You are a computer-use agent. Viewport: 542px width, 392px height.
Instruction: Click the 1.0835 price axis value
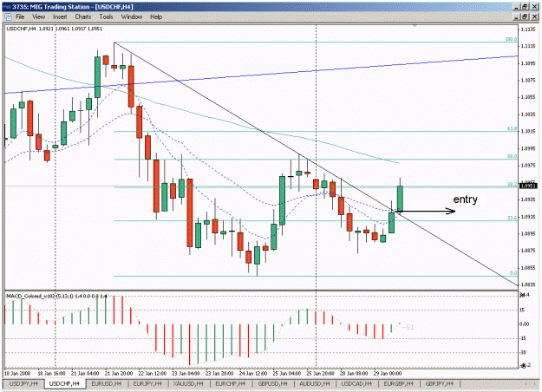pyautogui.click(x=528, y=284)
